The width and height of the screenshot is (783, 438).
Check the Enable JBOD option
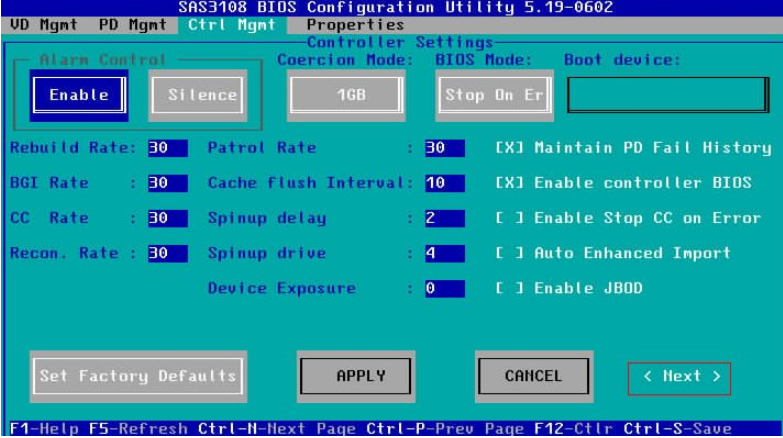point(509,288)
